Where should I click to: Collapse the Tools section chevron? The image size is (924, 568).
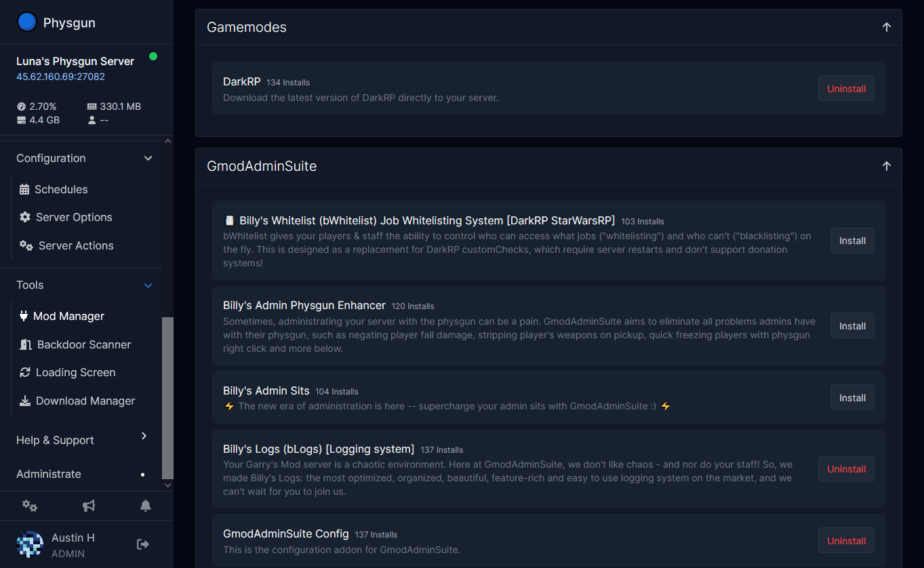click(x=148, y=285)
